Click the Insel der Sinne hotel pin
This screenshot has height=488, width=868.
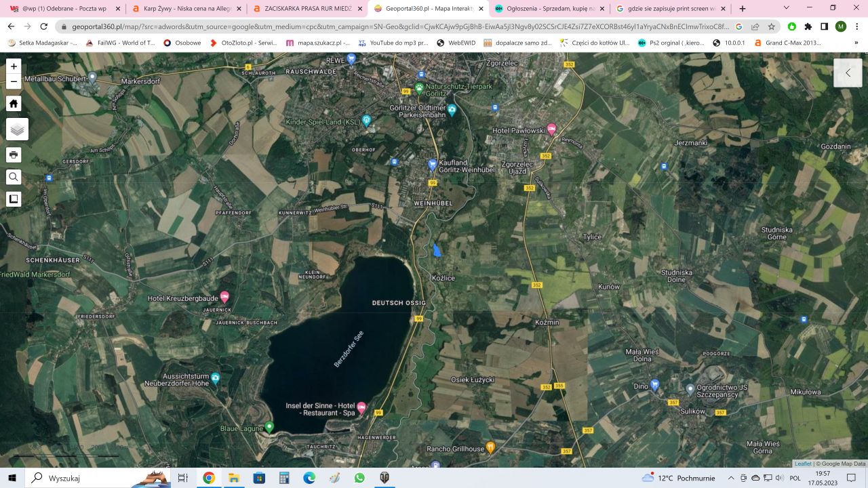click(x=361, y=407)
